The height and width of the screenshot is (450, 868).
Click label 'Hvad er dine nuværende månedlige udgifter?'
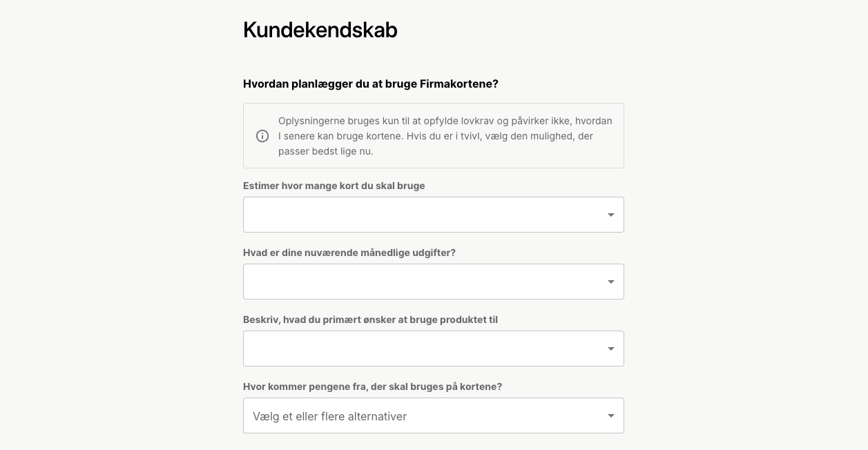click(x=349, y=253)
